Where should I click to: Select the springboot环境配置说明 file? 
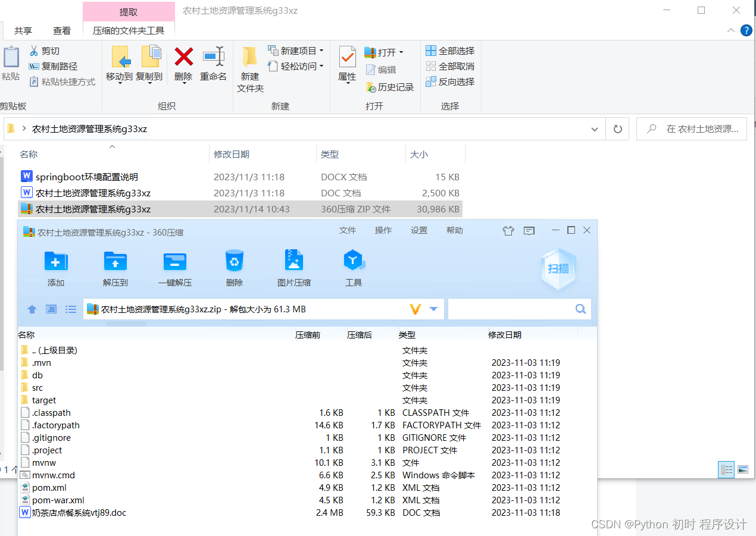(240, 177)
